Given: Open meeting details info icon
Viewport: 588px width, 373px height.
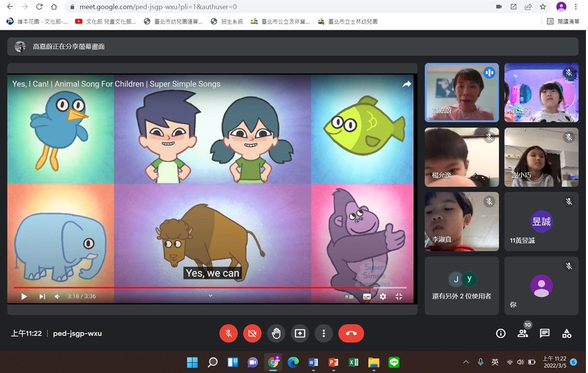Looking at the screenshot, I should point(500,333).
